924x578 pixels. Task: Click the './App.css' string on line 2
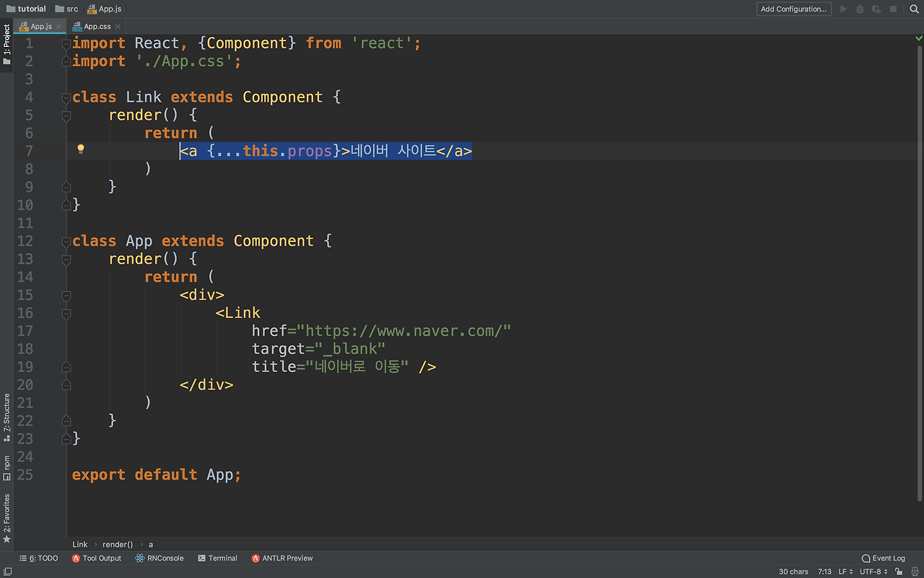184,61
